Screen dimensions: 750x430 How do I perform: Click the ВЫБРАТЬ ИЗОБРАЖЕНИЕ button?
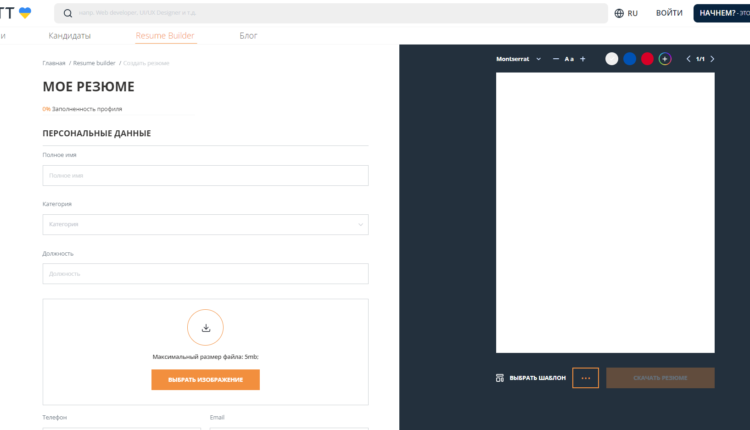206,380
